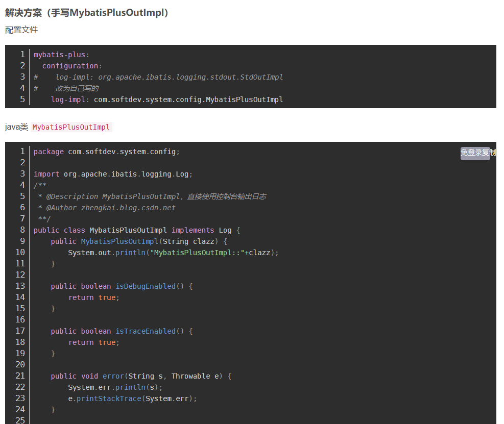Click the red inline MybatisPlusOutImpl code label
This screenshot has width=504, height=424.
tap(71, 127)
